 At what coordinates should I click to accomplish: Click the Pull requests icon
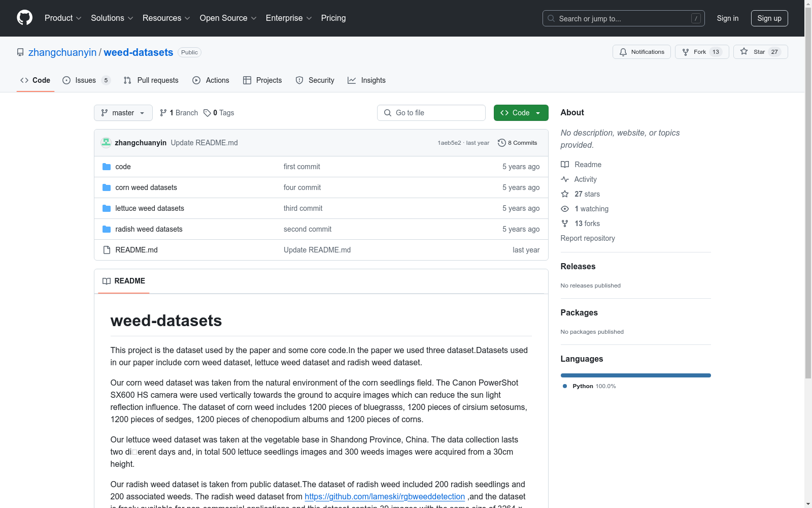click(127, 80)
